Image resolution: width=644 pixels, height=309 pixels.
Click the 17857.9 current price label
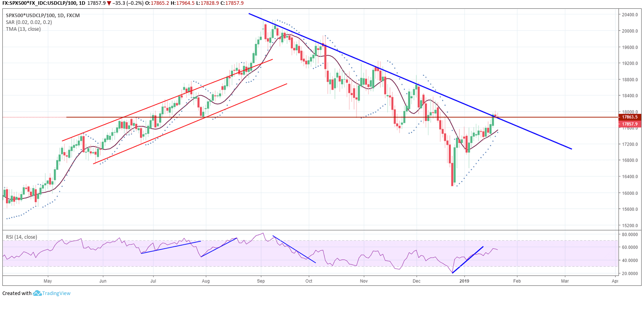630,124
